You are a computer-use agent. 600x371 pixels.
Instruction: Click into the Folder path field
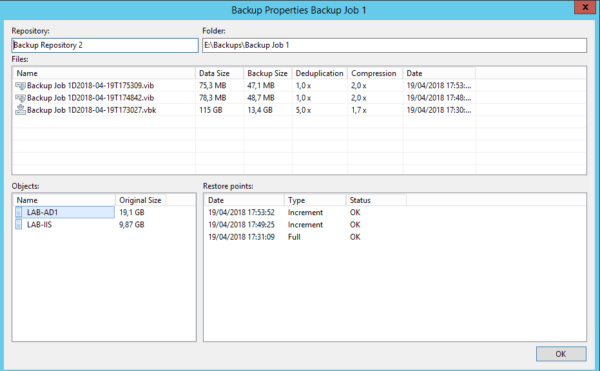click(395, 45)
